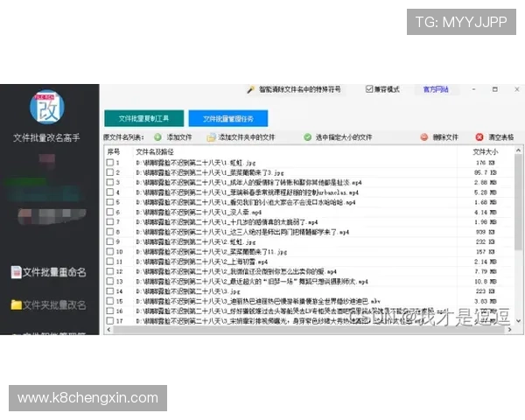525x420 pixels.
Task: Check the checkbox for row 1
Action: (x=110, y=163)
